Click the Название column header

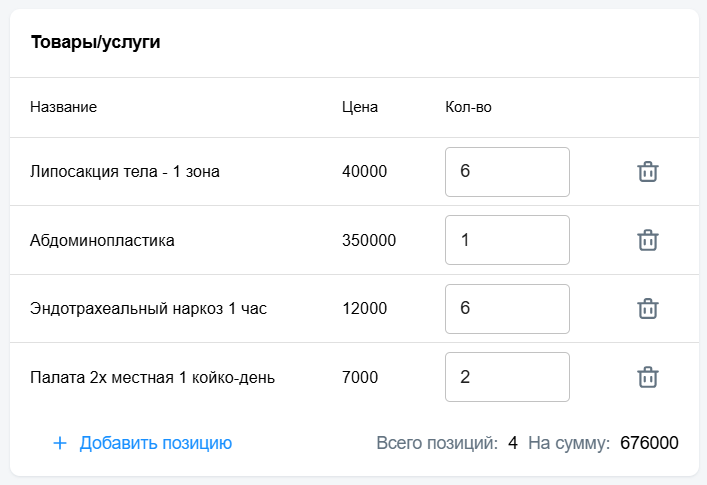click(64, 107)
